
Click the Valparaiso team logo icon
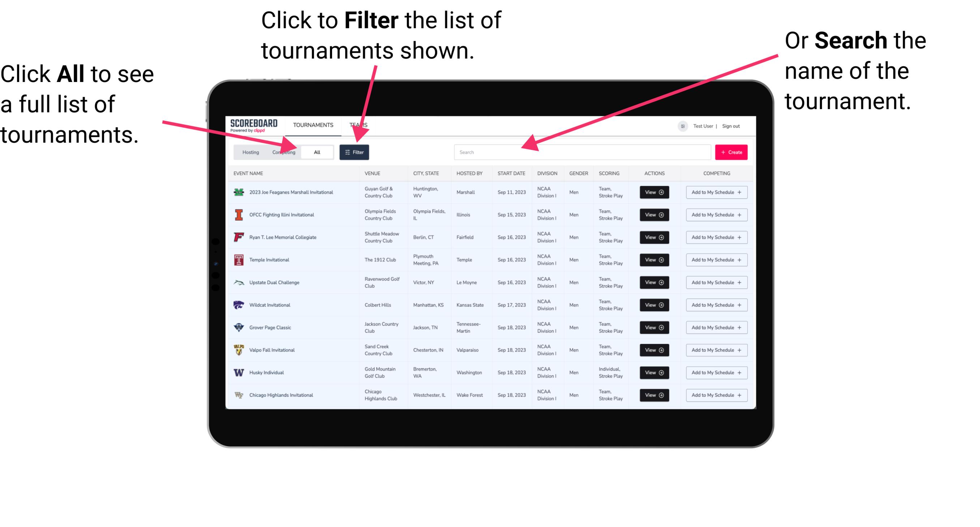pyautogui.click(x=238, y=350)
